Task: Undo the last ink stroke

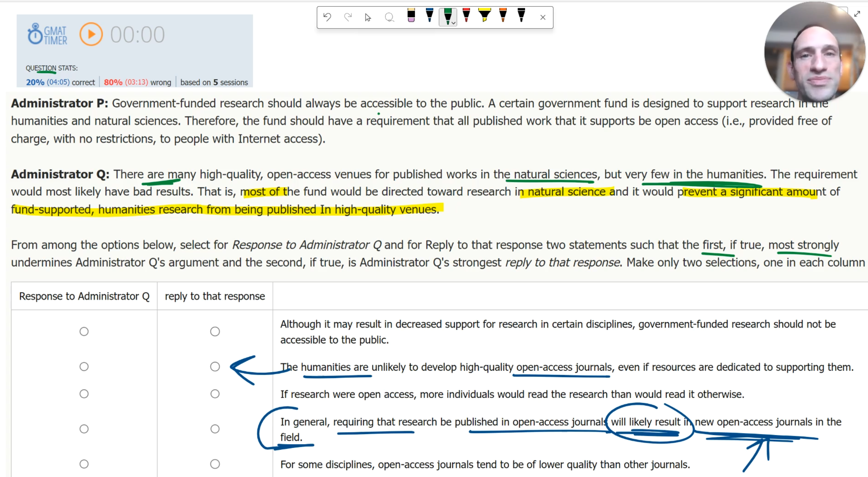Action: pos(327,17)
